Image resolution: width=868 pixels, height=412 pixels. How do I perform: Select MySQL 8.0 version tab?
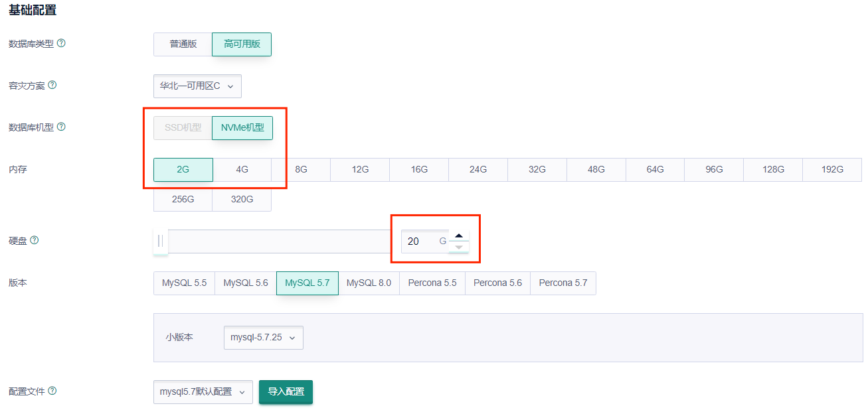point(369,283)
